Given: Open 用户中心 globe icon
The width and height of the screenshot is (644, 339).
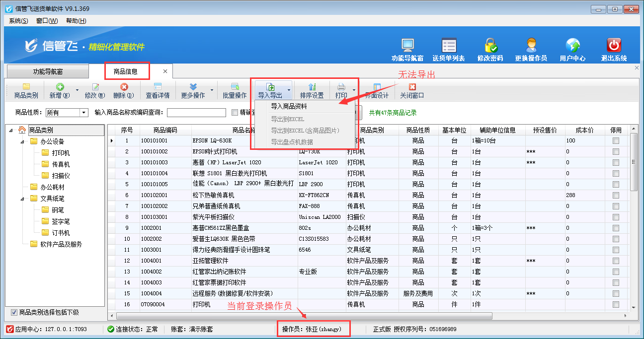Looking at the screenshot, I should (x=572, y=46).
